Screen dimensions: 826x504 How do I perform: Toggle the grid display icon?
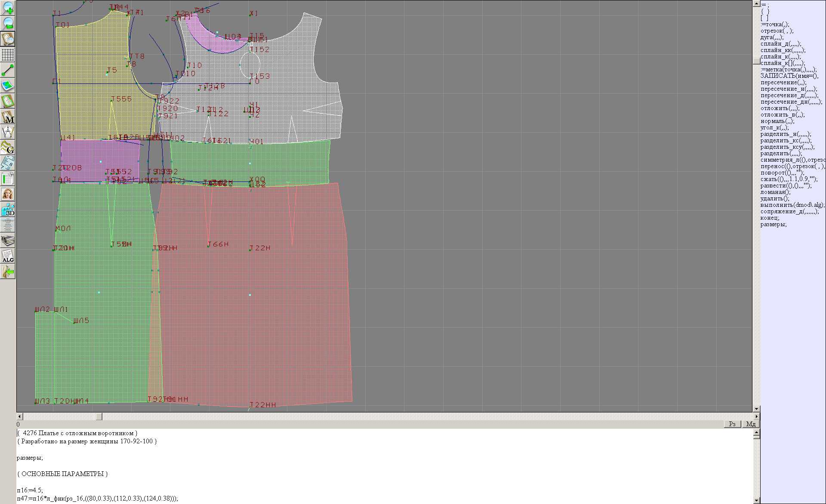coord(8,55)
